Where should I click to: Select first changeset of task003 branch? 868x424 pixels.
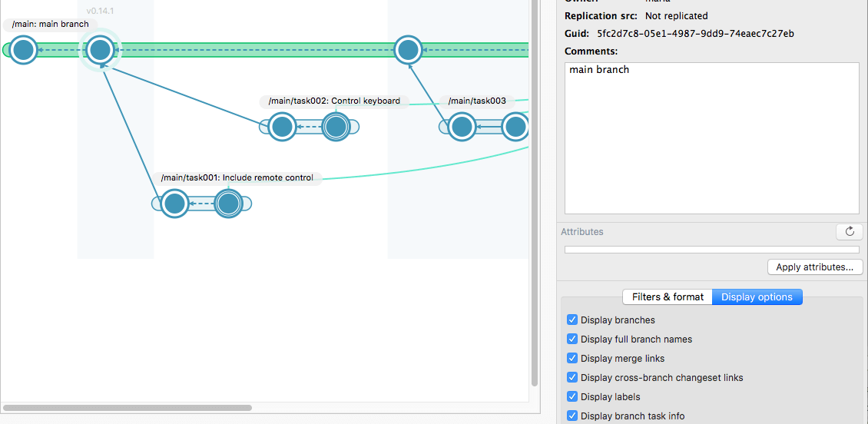[461, 127]
